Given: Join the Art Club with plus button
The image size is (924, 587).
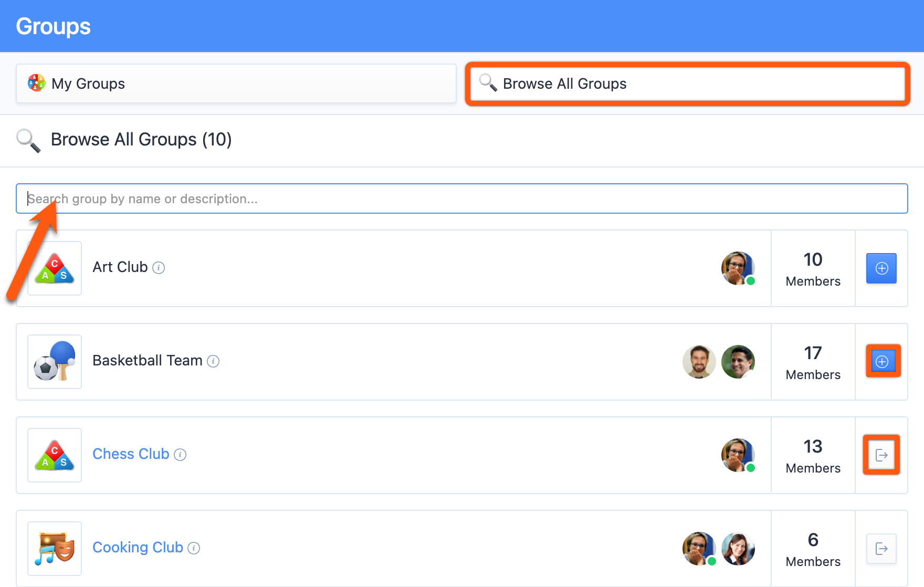Looking at the screenshot, I should (881, 268).
